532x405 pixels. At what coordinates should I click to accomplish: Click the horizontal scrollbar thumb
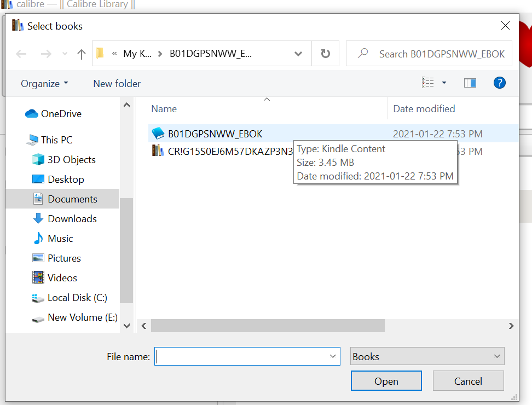268,326
